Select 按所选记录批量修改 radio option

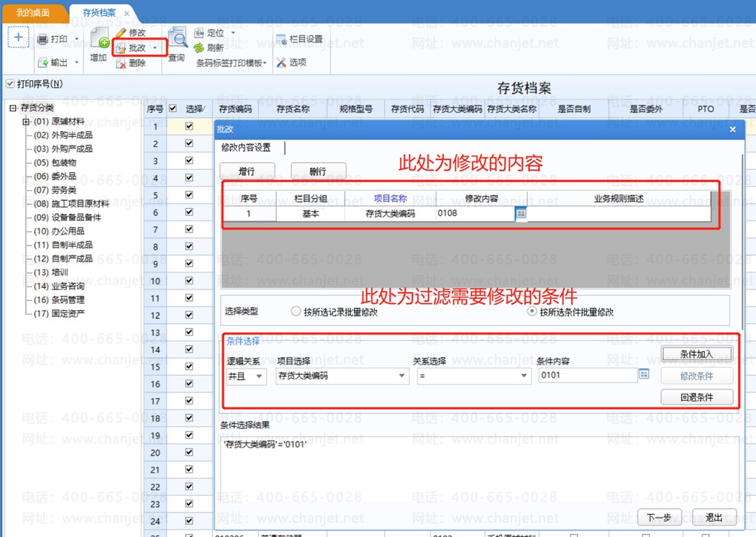click(296, 311)
